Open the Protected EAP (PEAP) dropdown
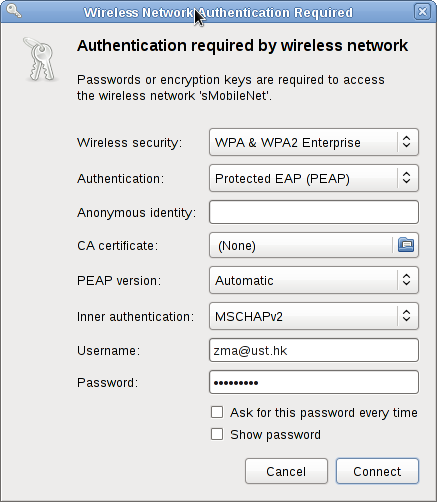The width and height of the screenshot is (437, 502). (314, 178)
